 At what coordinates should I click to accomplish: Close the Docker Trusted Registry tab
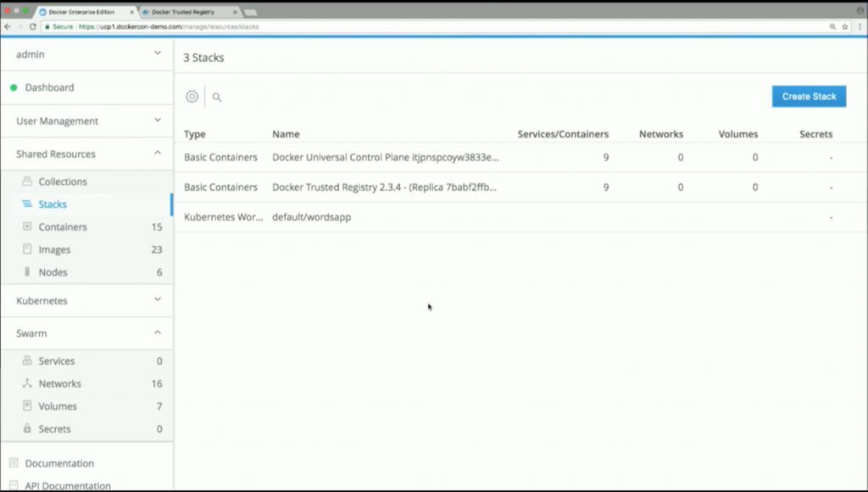coord(235,12)
